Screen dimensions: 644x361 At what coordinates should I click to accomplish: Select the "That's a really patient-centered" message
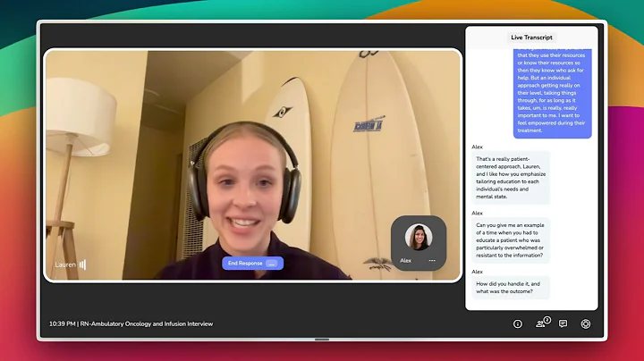(x=510, y=178)
